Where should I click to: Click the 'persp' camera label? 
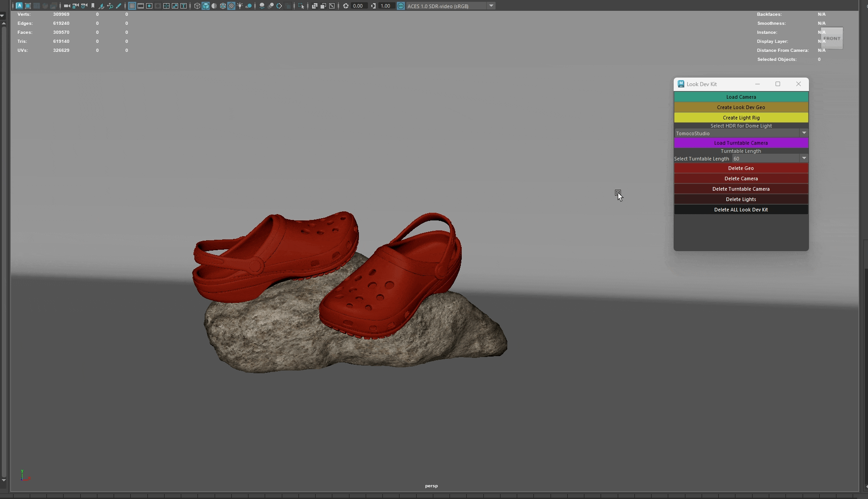click(x=431, y=485)
